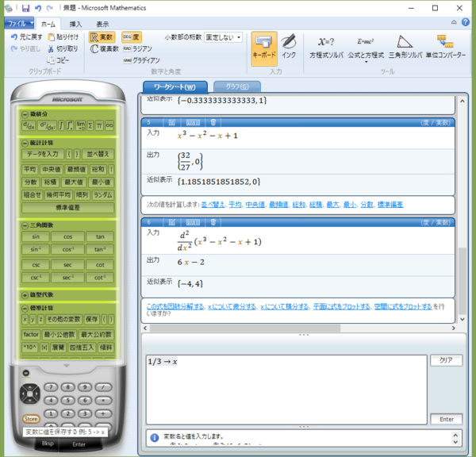476x457 pixels.
Task: Click the Save icon in title bar
Action: tap(26, 8)
